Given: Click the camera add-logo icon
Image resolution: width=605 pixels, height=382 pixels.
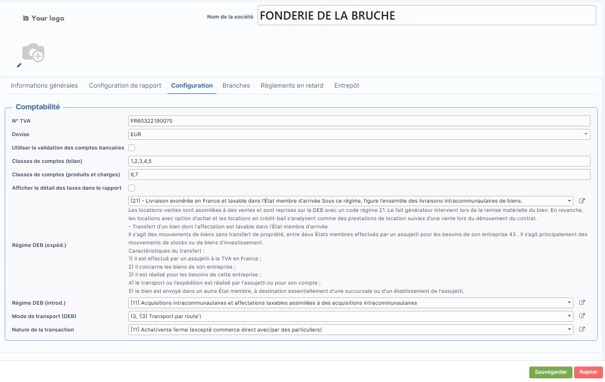Looking at the screenshot, I should point(33,52).
